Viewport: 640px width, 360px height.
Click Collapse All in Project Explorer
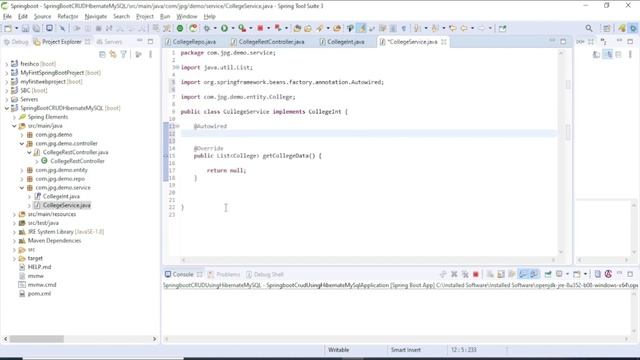pos(102,54)
